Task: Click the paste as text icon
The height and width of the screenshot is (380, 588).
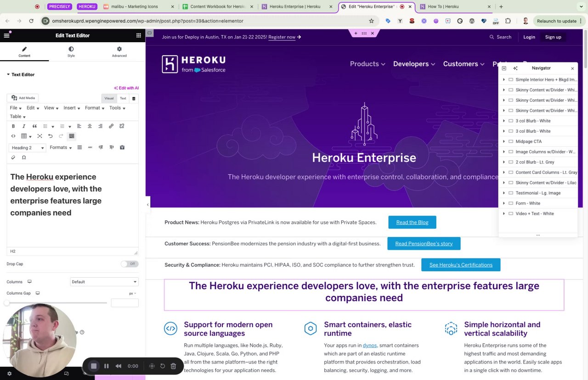Action: [x=122, y=147]
